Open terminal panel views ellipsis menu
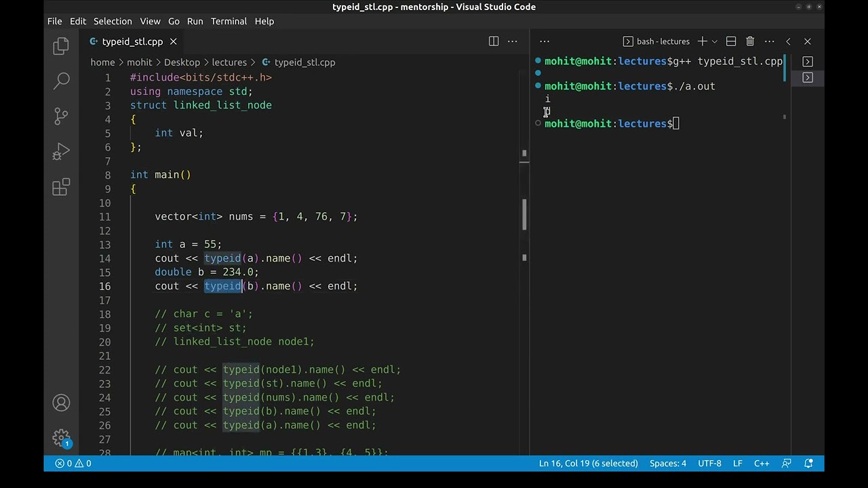 pos(544,41)
